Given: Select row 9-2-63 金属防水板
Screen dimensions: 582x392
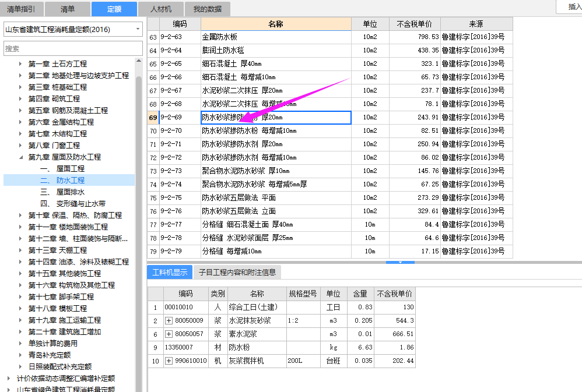Looking at the screenshot, I should [x=330, y=37].
